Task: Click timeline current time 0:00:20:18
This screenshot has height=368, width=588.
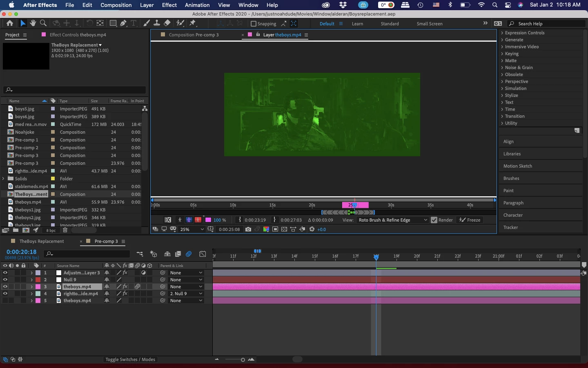Action: 21,252
